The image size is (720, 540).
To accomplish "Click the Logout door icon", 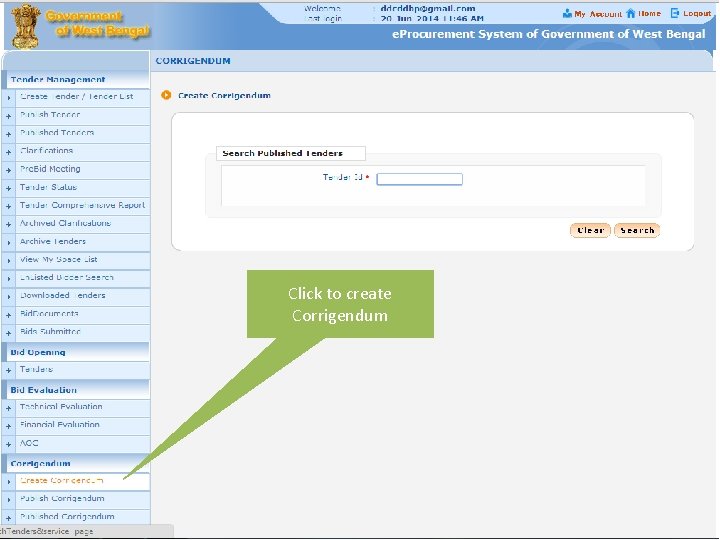I will click(x=675, y=13).
